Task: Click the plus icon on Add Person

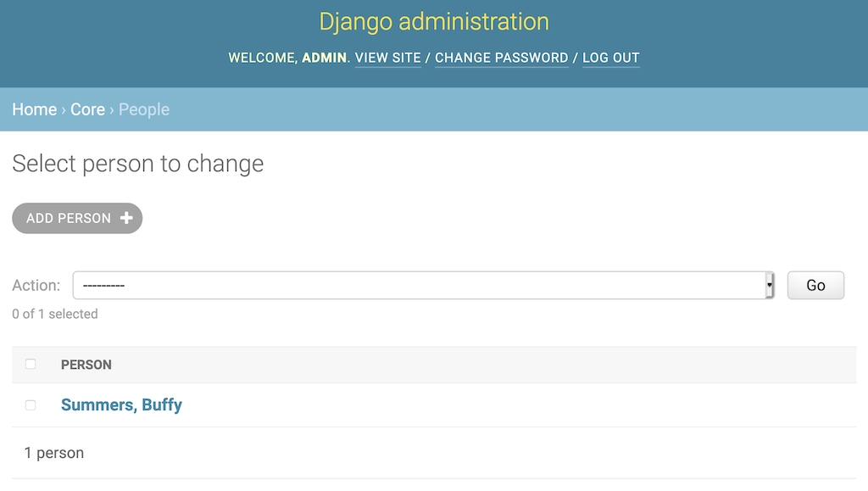Action: click(x=126, y=218)
